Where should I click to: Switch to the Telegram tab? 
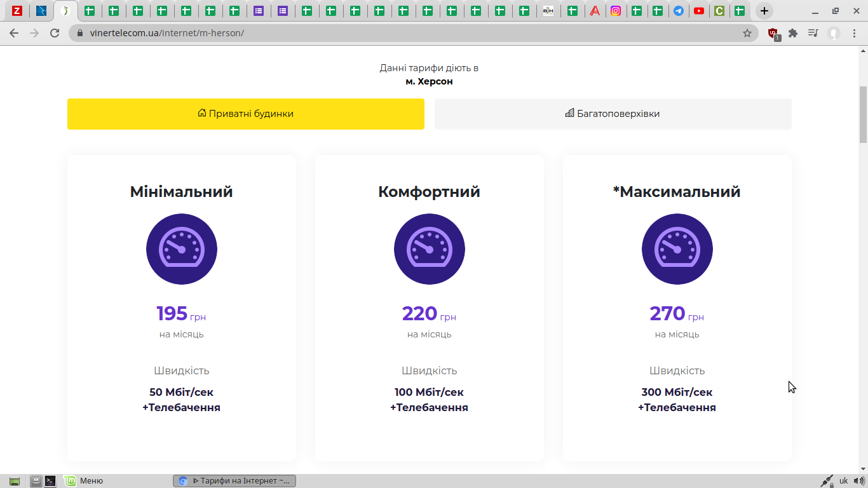[x=679, y=11]
